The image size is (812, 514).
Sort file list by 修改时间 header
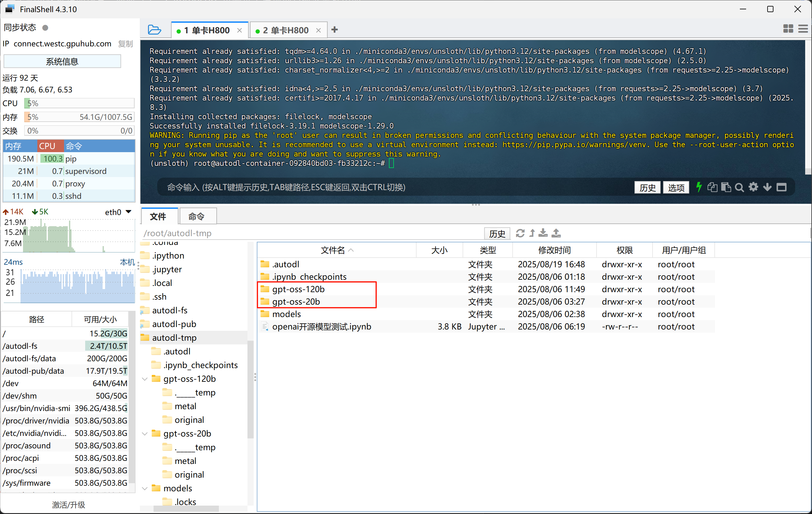[555, 250]
